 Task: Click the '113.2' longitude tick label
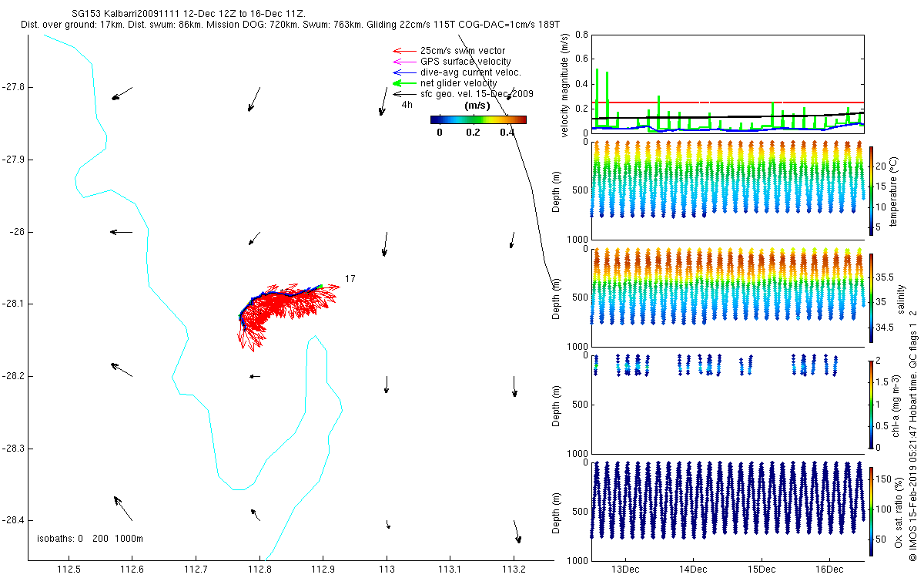(514, 569)
